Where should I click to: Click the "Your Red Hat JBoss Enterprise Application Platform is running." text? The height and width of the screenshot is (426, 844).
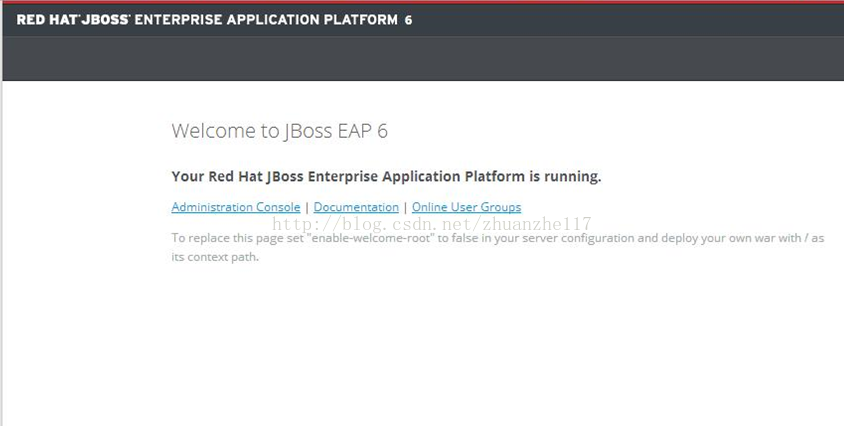(x=386, y=177)
